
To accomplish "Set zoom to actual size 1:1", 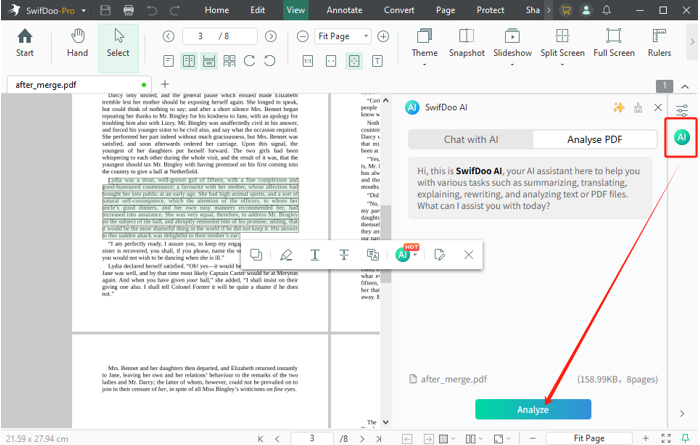I will (308, 61).
